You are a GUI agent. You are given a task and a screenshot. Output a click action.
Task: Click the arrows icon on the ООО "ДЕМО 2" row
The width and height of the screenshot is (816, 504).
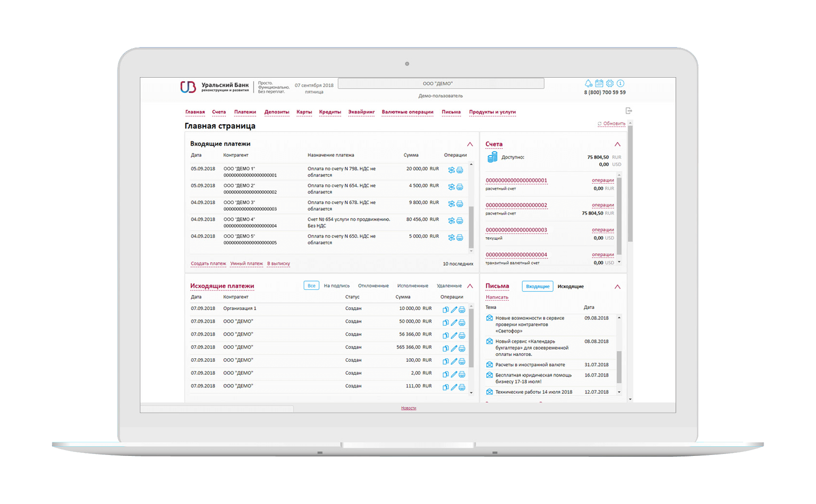coord(451,187)
